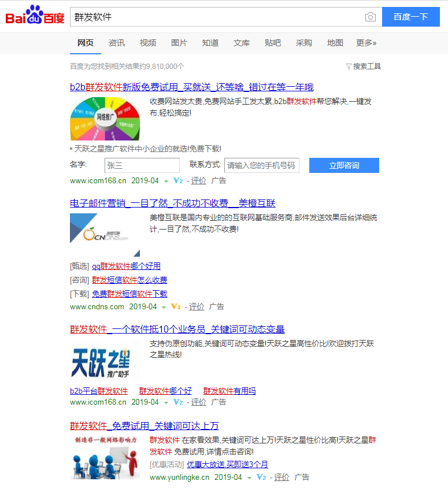Expand the dropdown arrow after www.yunlingke.cn 2019-04

point(249,478)
